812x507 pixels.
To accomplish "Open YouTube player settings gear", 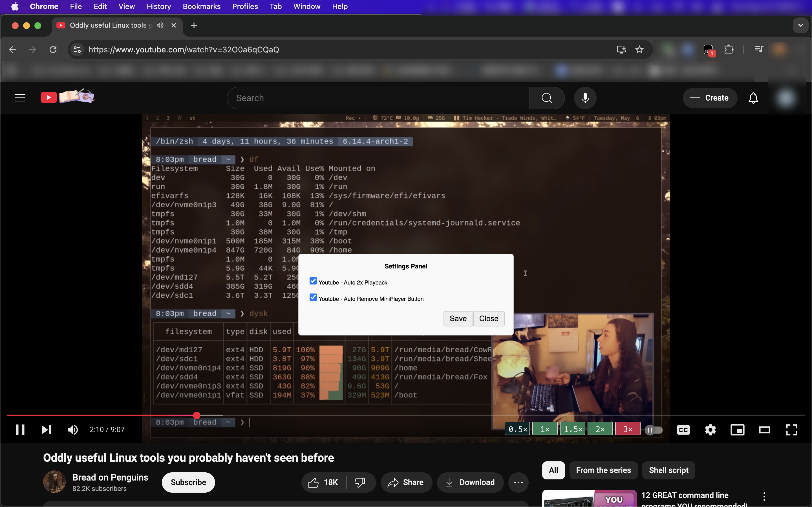I will pos(710,430).
